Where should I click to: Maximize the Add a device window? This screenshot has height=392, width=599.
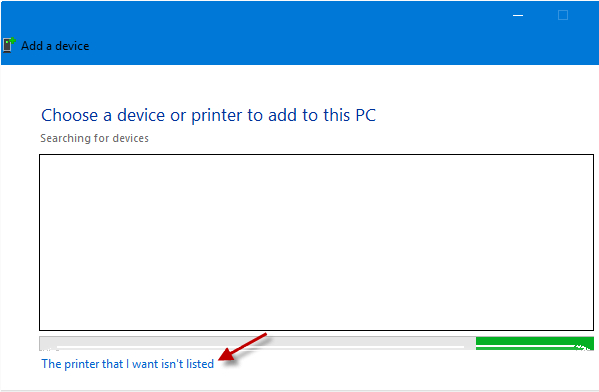pyautogui.click(x=563, y=15)
